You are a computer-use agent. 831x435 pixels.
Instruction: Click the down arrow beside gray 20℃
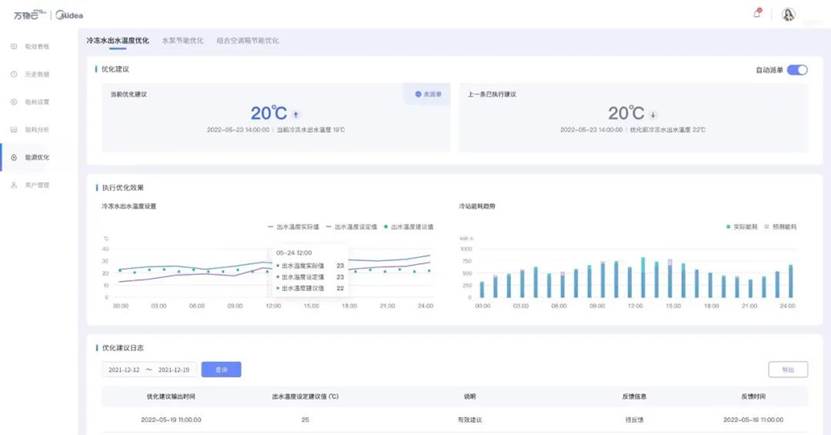pyautogui.click(x=653, y=114)
